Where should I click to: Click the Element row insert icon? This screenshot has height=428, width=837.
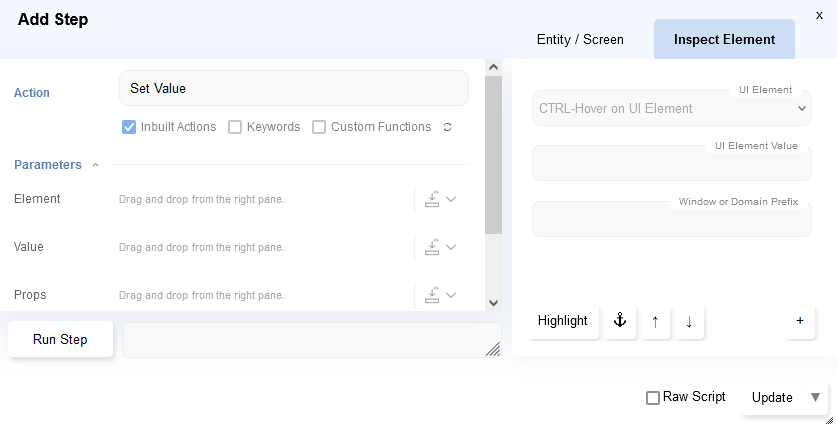432,199
